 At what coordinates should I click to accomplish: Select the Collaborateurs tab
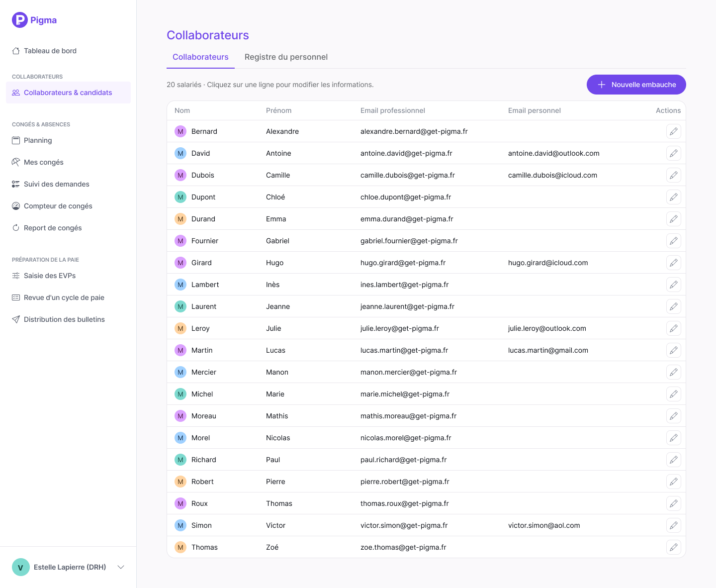coord(200,57)
